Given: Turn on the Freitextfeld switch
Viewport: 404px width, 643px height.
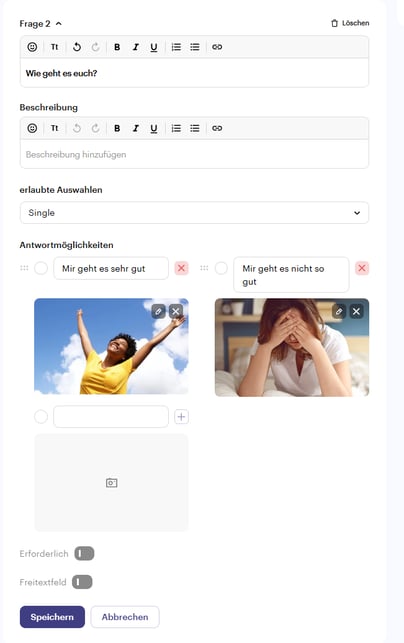Looking at the screenshot, I should point(82,582).
